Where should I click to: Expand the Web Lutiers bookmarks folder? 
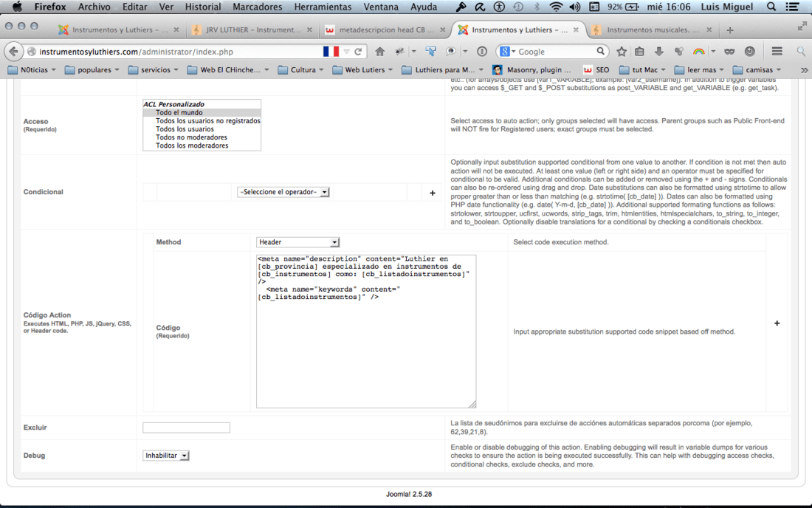point(362,70)
